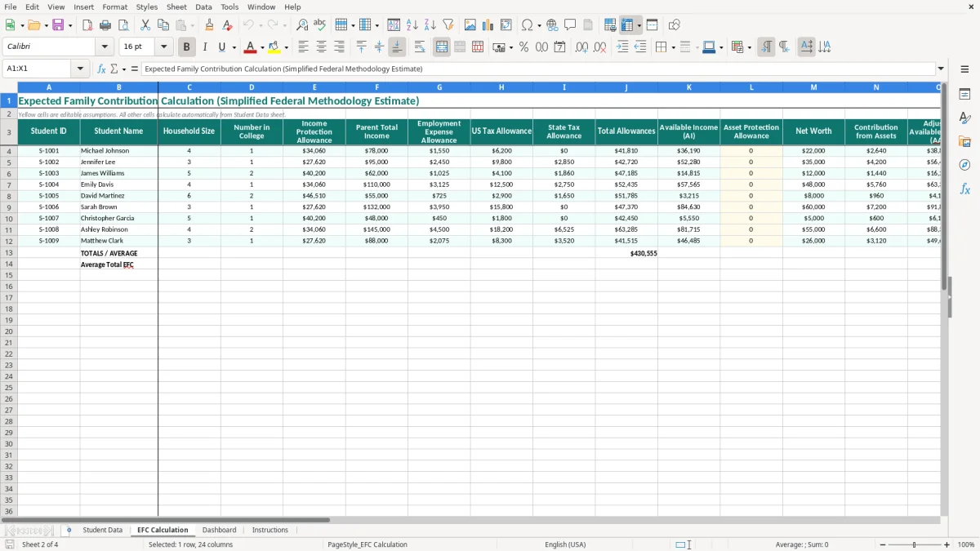Insert an image

point(470,25)
